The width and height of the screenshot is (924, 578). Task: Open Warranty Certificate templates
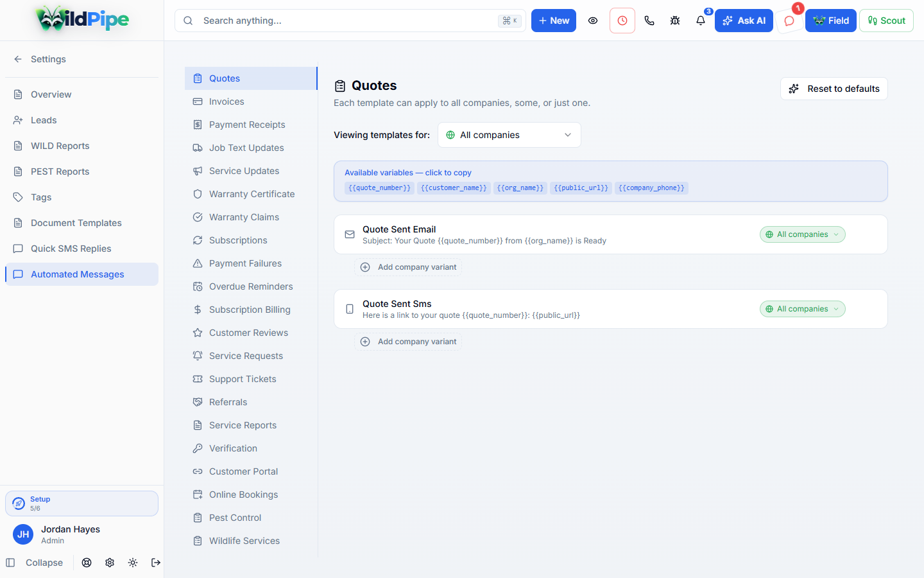(251, 194)
